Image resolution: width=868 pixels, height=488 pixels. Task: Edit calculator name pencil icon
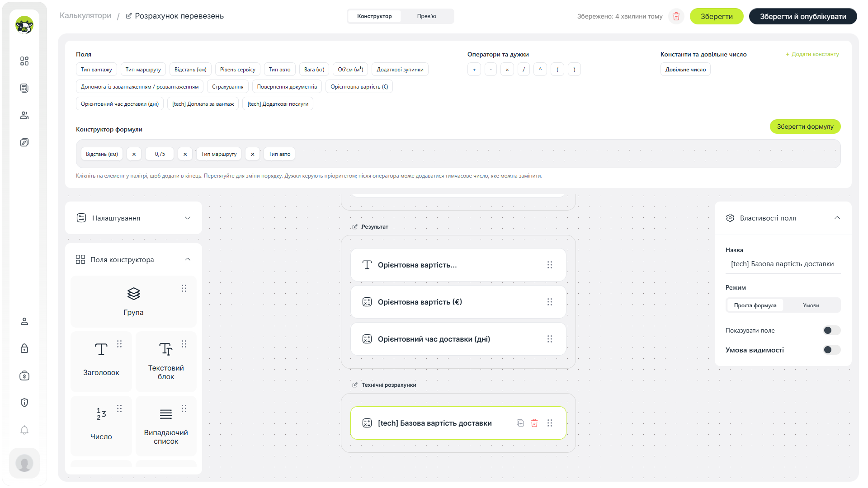coord(129,16)
